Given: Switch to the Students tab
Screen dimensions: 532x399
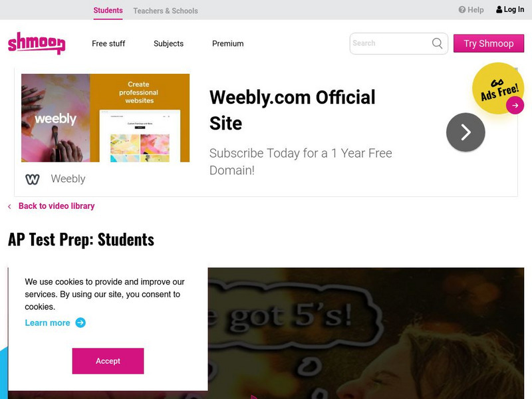Looking at the screenshot, I should coord(108,11).
